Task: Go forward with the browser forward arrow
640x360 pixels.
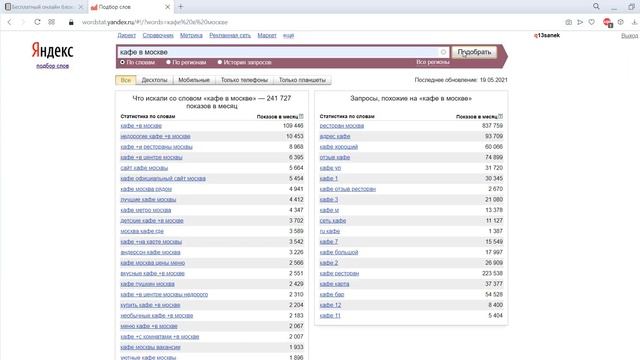Action: pos(23,22)
